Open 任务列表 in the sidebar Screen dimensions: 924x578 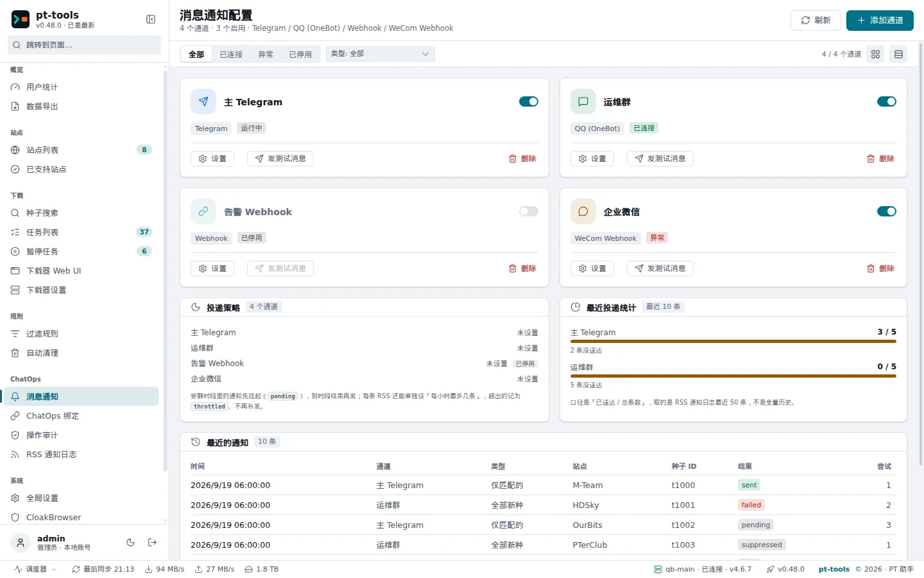click(x=81, y=232)
